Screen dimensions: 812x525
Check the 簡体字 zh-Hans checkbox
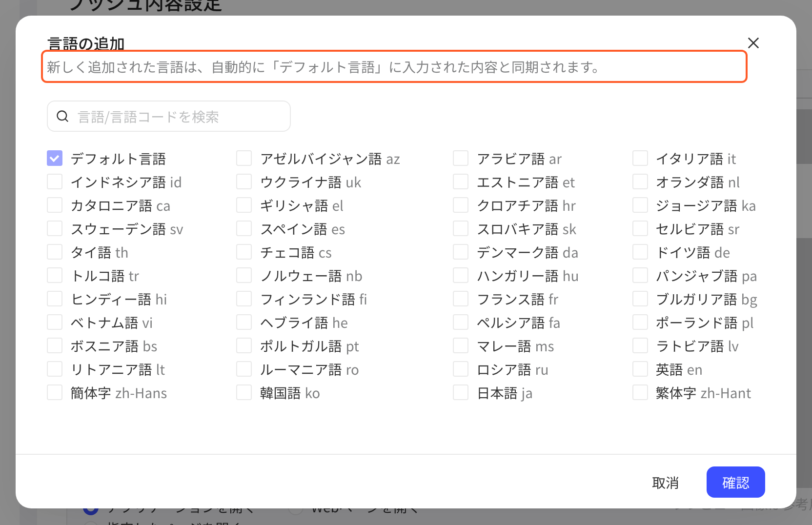tap(55, 392)
